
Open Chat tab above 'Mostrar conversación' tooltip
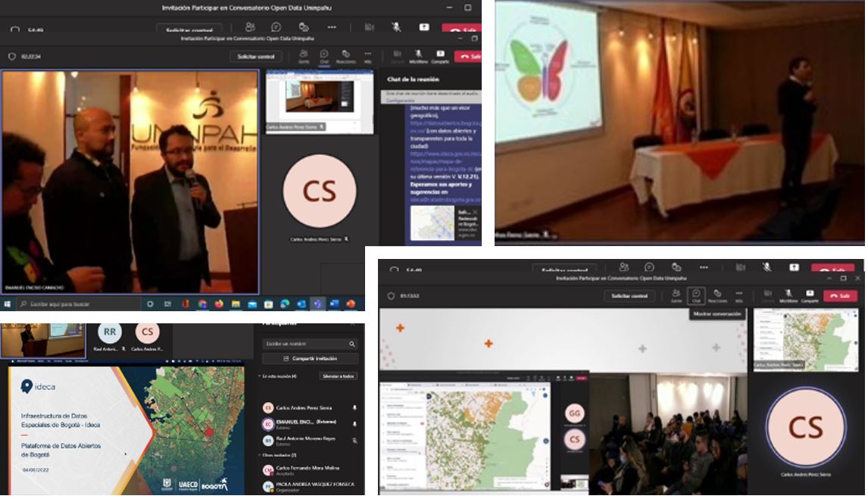(696, 295)
